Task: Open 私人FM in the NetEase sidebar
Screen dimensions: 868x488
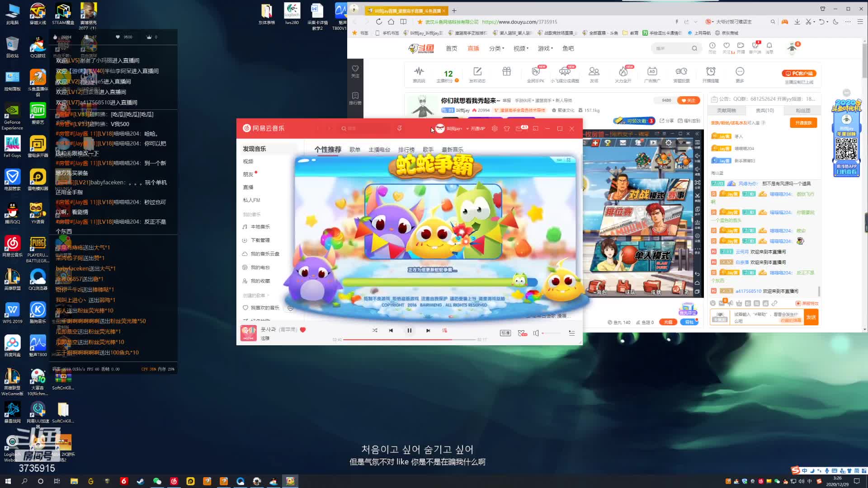Action: click(251, 200)
